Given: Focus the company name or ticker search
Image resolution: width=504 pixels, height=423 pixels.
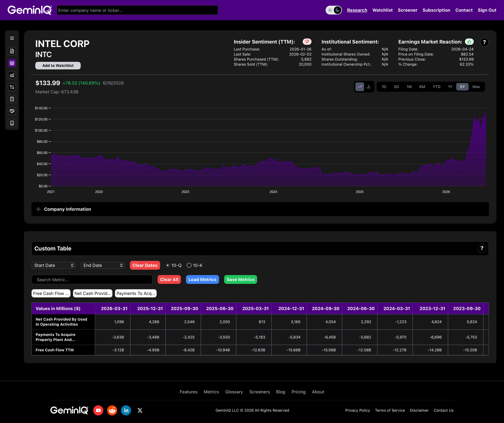Looking at the screenshot, I should pos(137,10).
